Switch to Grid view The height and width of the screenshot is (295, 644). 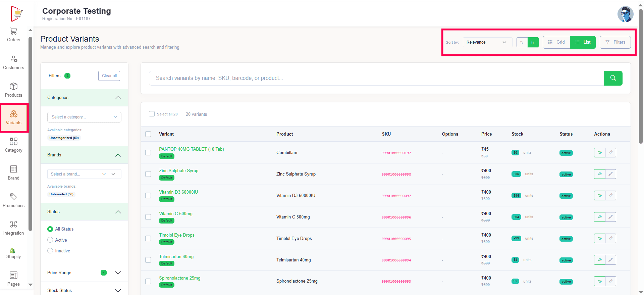coord(556,42)
